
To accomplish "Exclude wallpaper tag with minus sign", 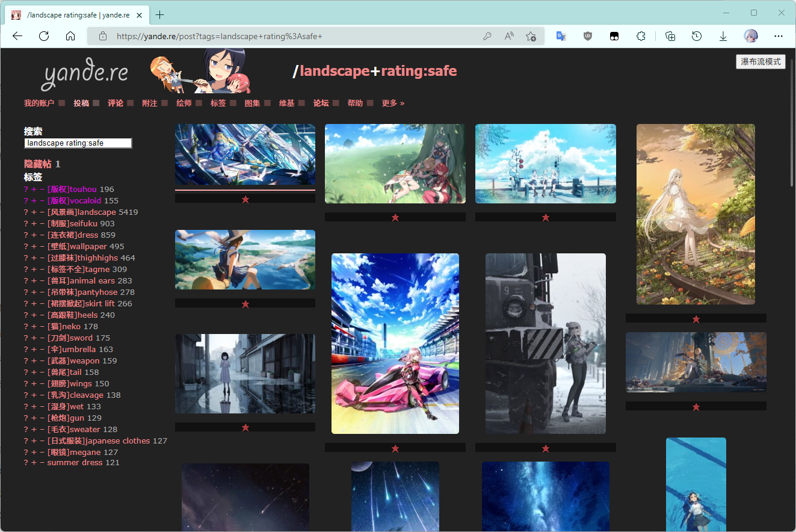I will pyautogui.click(x=42, y=246).
